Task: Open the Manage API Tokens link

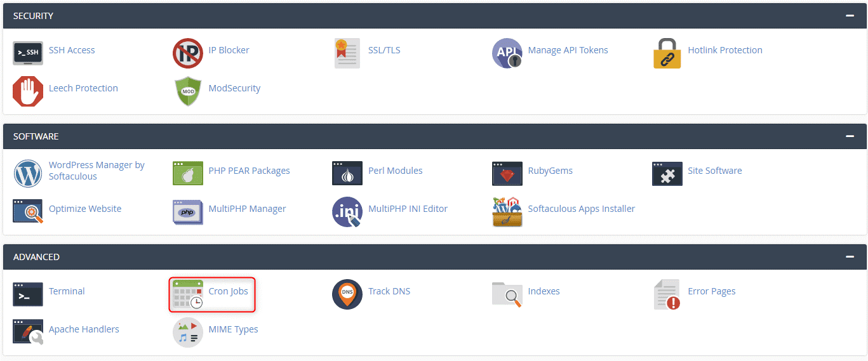Action: coord(568,50)
